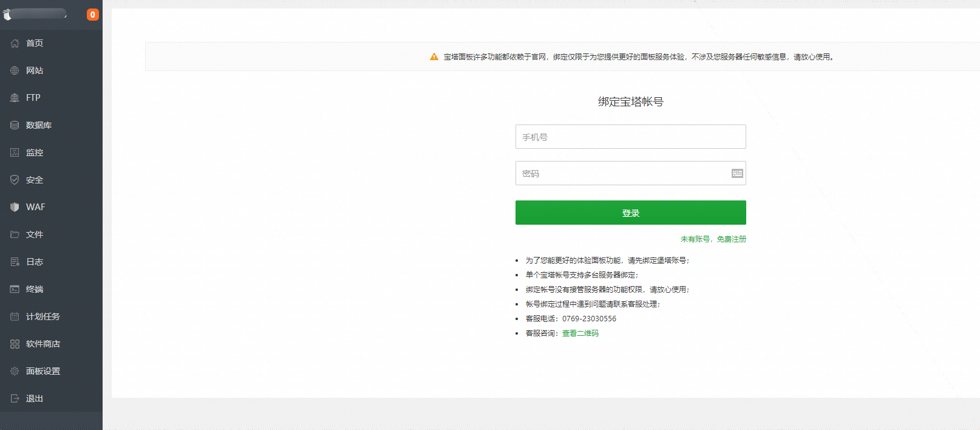Click the database icon beside 数据库
Screen dimensions: 980x430
pyautogui.click(x=15, y=125)
